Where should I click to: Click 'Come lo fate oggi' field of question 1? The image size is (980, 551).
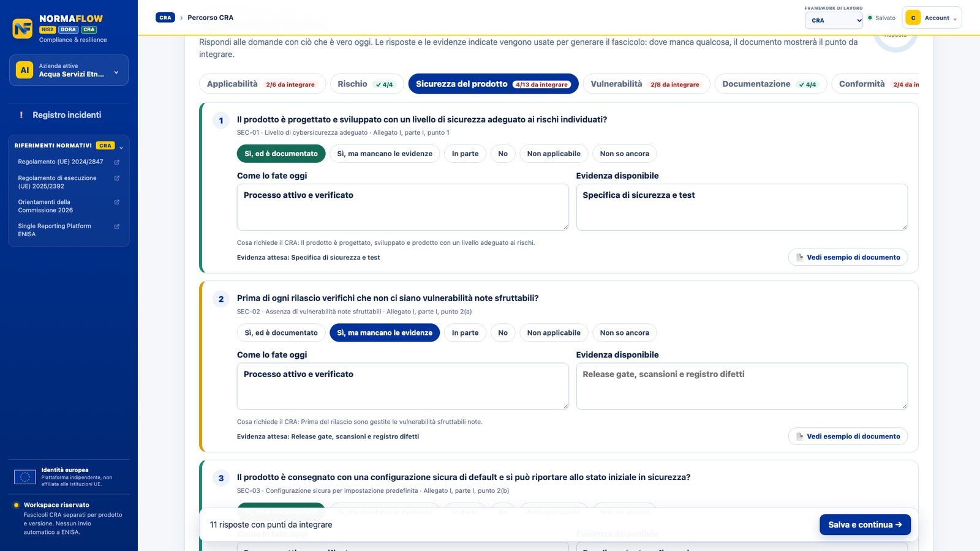click(x=403, y=207)
